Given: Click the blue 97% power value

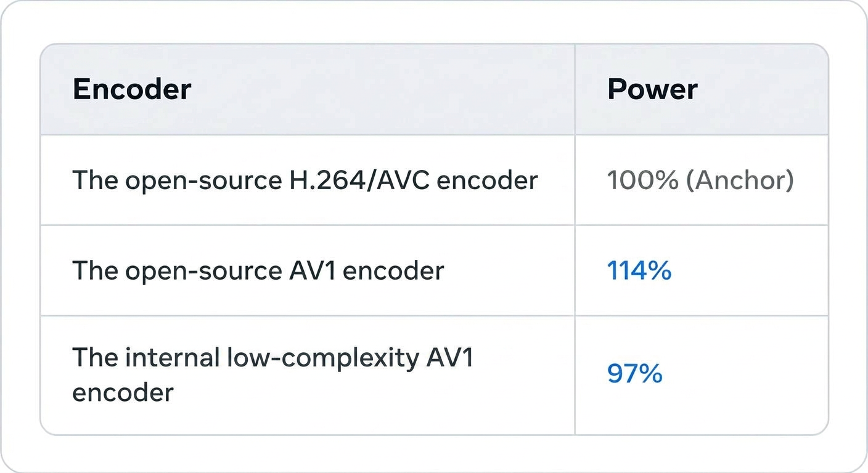Looking at the screenshot, I should 635,374.
